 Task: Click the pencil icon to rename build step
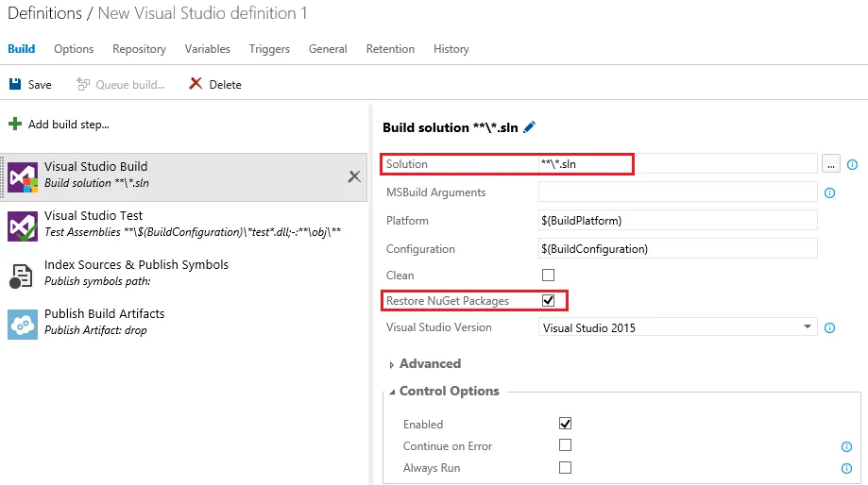point(529,127)
